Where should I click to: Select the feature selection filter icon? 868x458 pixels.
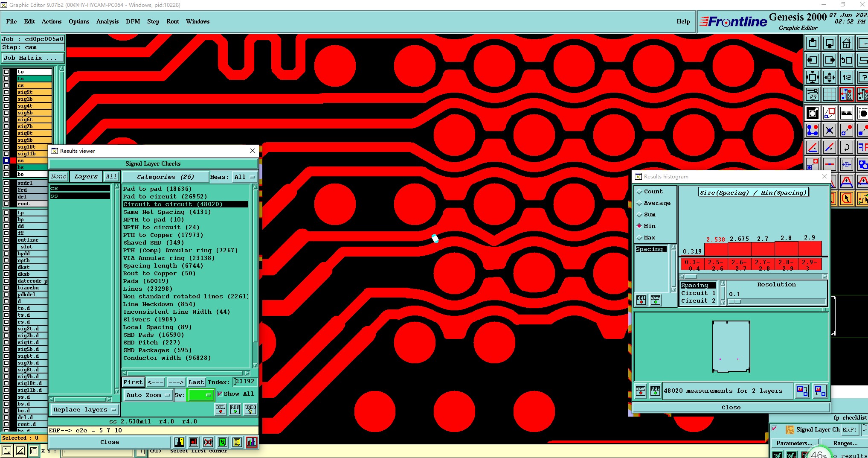coord(813,113)
